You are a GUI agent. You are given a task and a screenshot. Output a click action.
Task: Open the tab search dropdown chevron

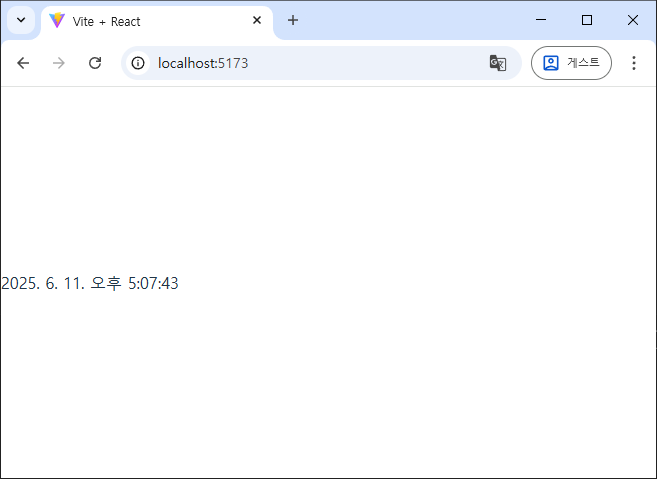click(x=20, y=20)
